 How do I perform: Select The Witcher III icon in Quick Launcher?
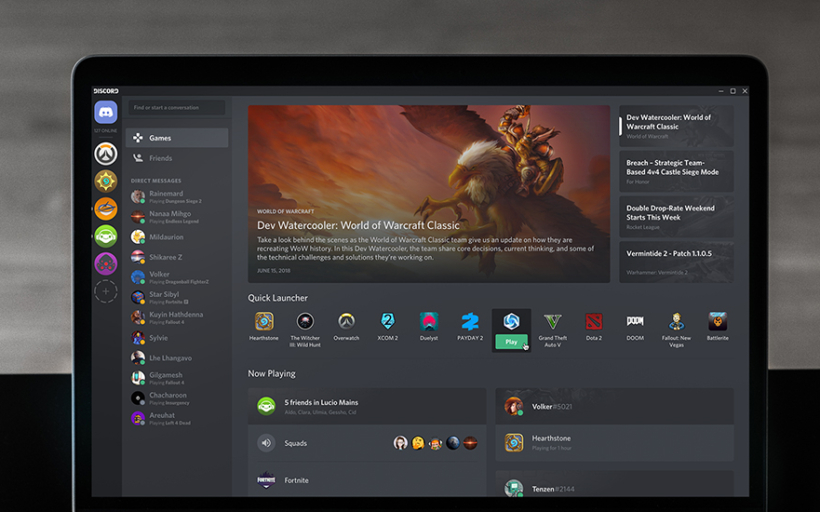pyautogui.click(x=305, y=321)
